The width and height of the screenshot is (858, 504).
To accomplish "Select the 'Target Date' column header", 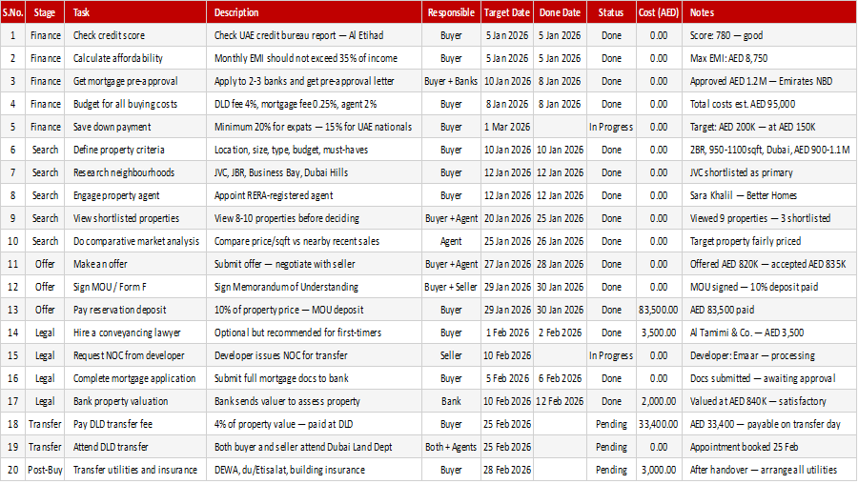I will (x=507, y=12).
